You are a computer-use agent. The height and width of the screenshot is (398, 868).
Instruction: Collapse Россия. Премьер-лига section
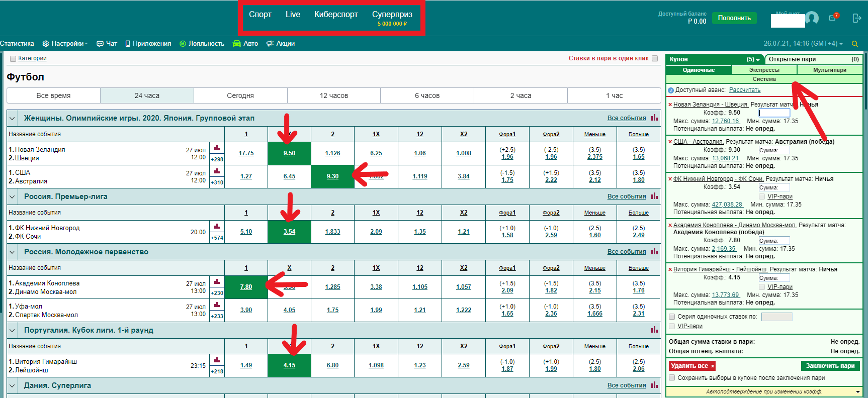(12, 196)
